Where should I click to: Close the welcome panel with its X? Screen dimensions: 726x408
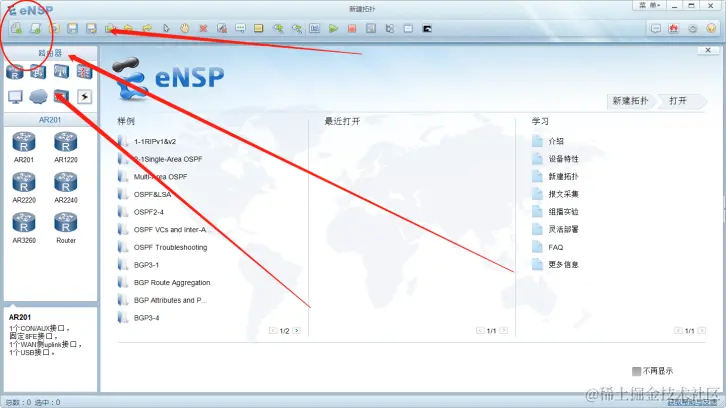tap(708, 50)
